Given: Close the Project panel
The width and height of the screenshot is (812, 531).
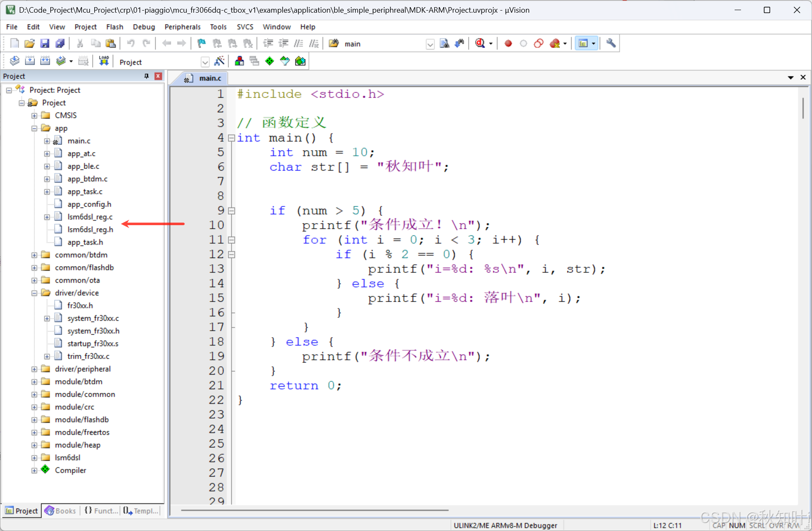Looking at the screenshot, I should [x=158, y=76].
